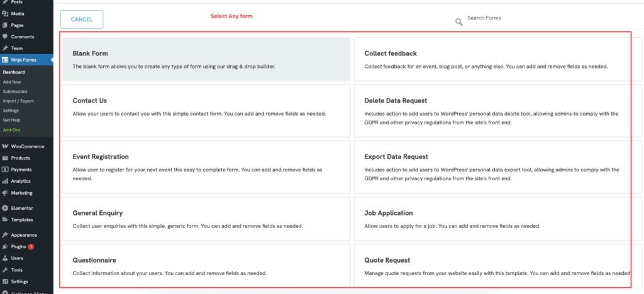Image resolution: width=644 pixels, height=294 pixels.
Task: Choose the Delete Data Request template
Action: coord(498,111)
